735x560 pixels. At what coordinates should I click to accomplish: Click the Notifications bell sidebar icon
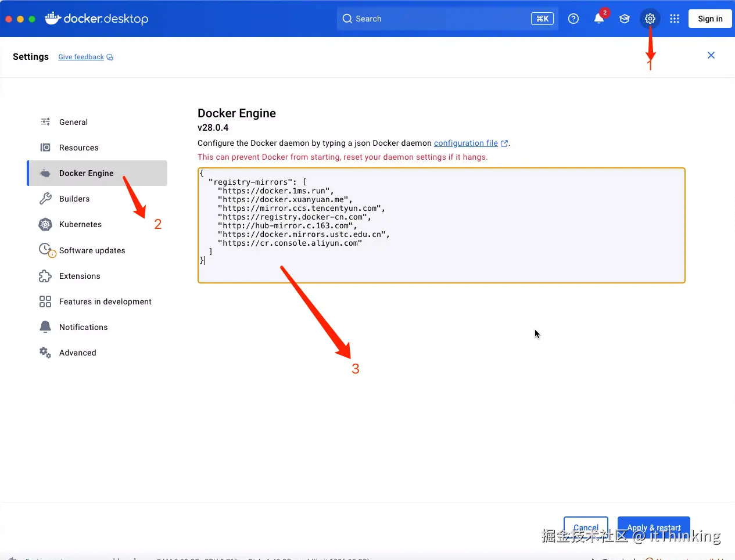pos(45,327)
